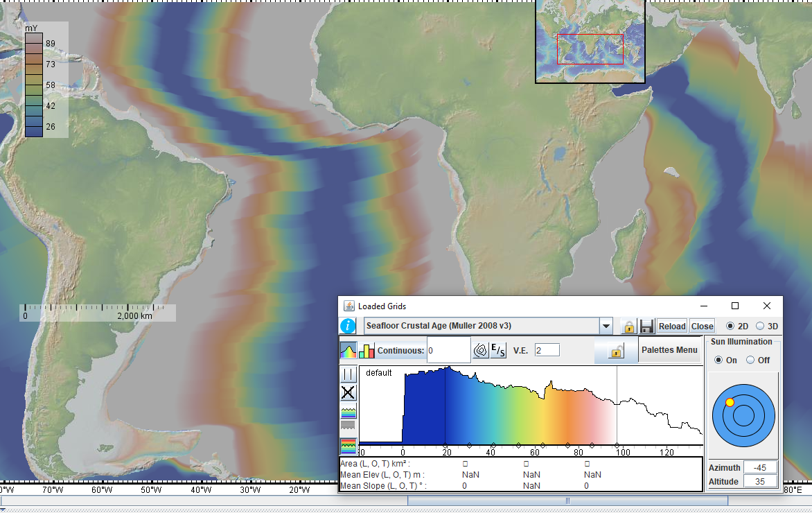The width and height of the screenshot is (812, 513).
Task: Click the Reload button
Action: pyautogui.click(x=672, y=327)
